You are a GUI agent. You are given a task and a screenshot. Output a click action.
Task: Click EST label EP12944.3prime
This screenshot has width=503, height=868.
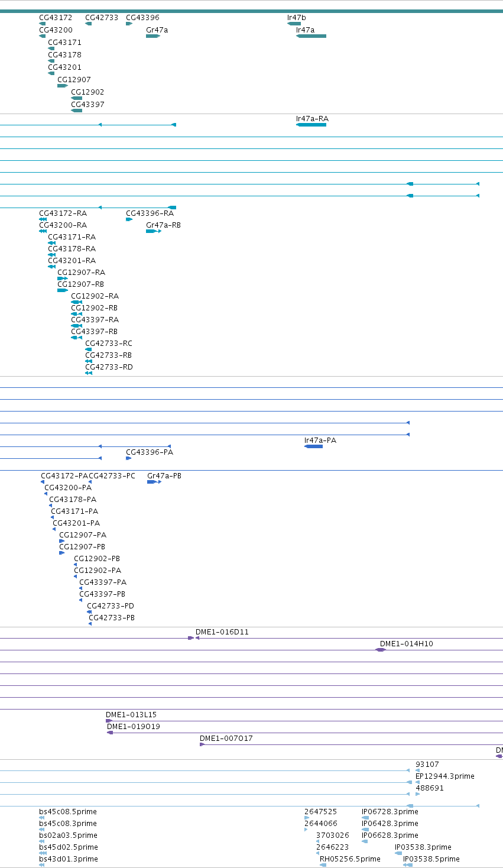tap(445, 776)
